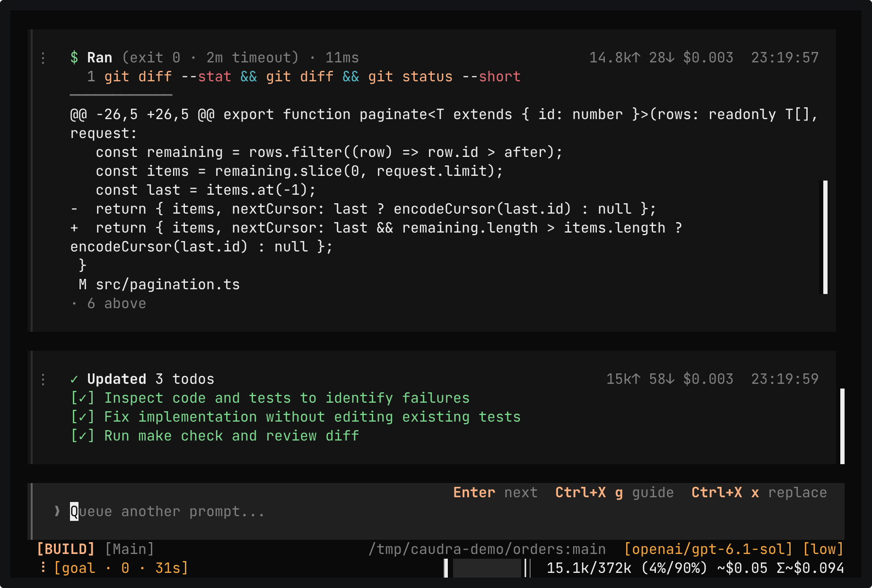
Task: Toggle the 'Inspect code and tests' todo checkbox
Action: [x=82, y=398]
